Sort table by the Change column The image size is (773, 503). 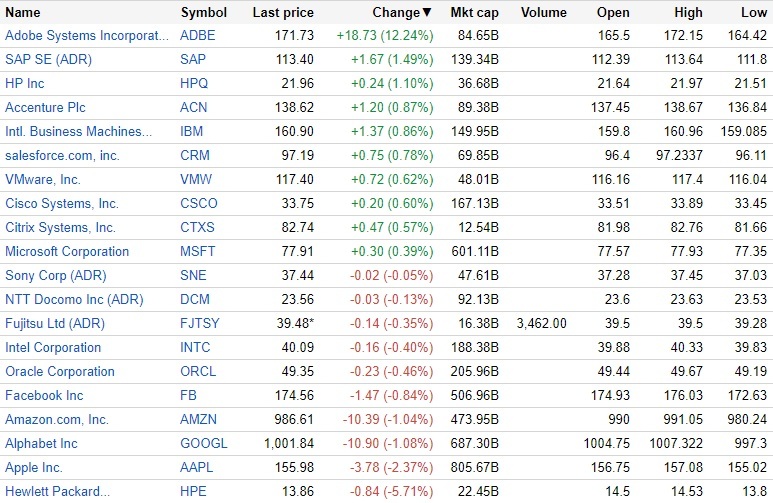(x=396, y=13)
